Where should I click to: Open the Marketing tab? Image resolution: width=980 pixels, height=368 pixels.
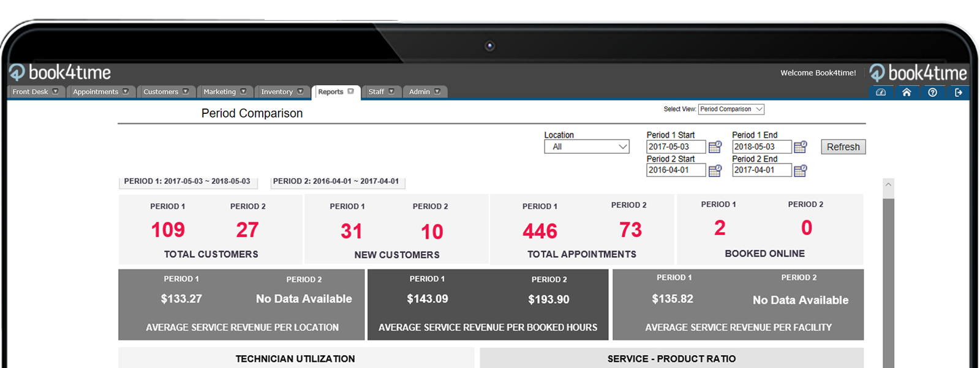point(225,92)
